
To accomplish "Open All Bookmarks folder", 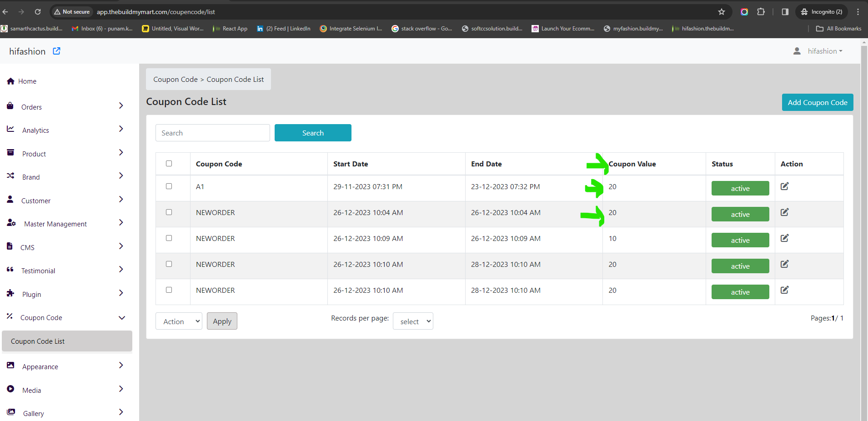I will 839,28.
